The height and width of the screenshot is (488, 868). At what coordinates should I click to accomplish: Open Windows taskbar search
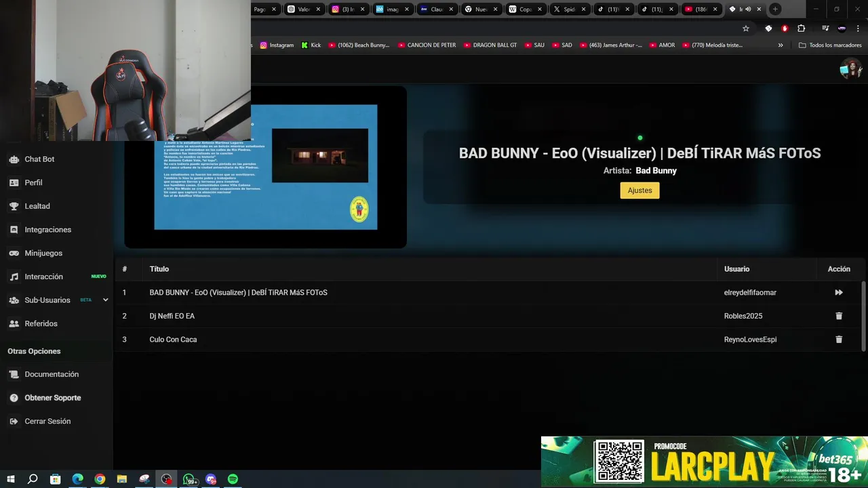pos(33,479)
